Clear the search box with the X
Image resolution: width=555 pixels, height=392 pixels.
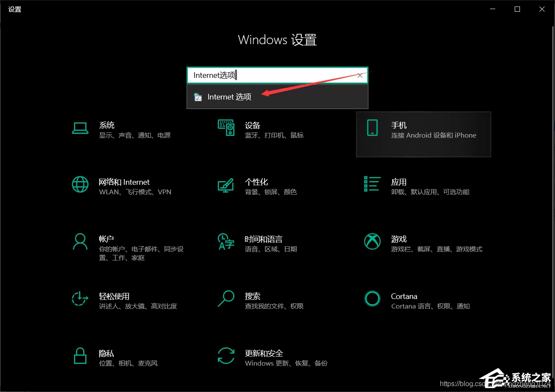coord(360,75)
